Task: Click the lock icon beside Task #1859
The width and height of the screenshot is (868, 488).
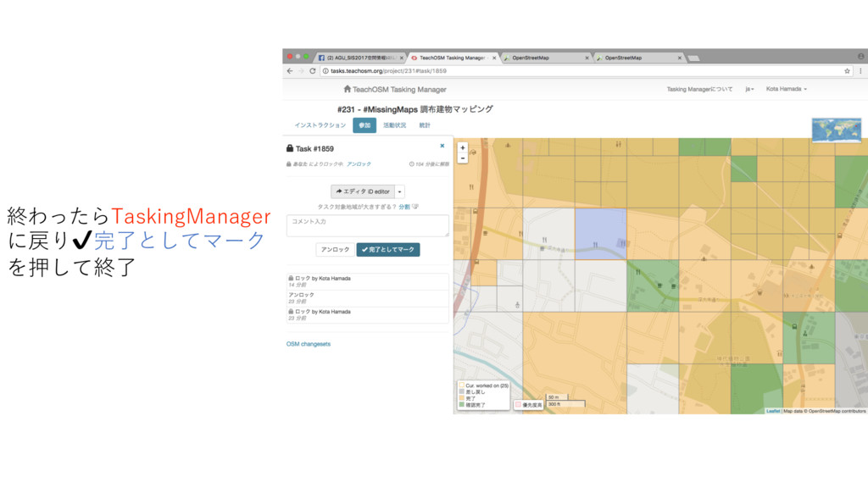Action: click(x=290, y=148)
